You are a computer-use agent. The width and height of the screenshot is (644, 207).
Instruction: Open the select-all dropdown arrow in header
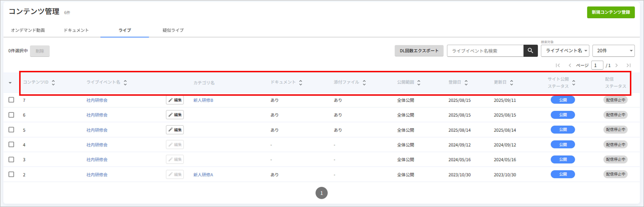click(x=10, y=83)
